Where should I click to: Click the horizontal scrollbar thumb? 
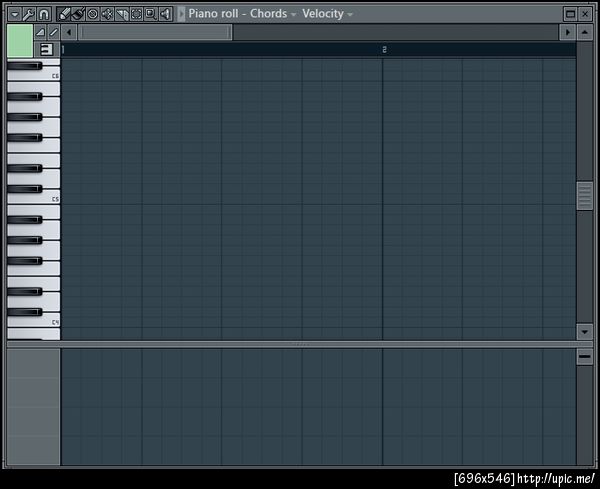pyautogui.click(x=155, y=33)
